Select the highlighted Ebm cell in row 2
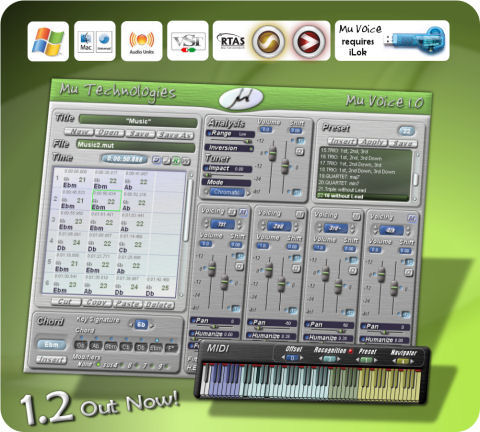This screenshot has width=480, height=432. pyautogui.click(x=106, y=201)
